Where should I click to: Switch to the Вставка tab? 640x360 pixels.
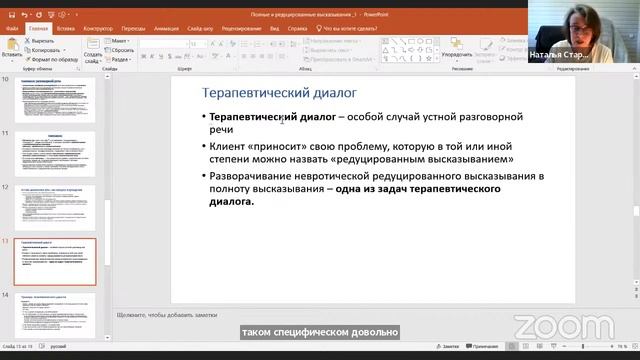coord(65,29)
